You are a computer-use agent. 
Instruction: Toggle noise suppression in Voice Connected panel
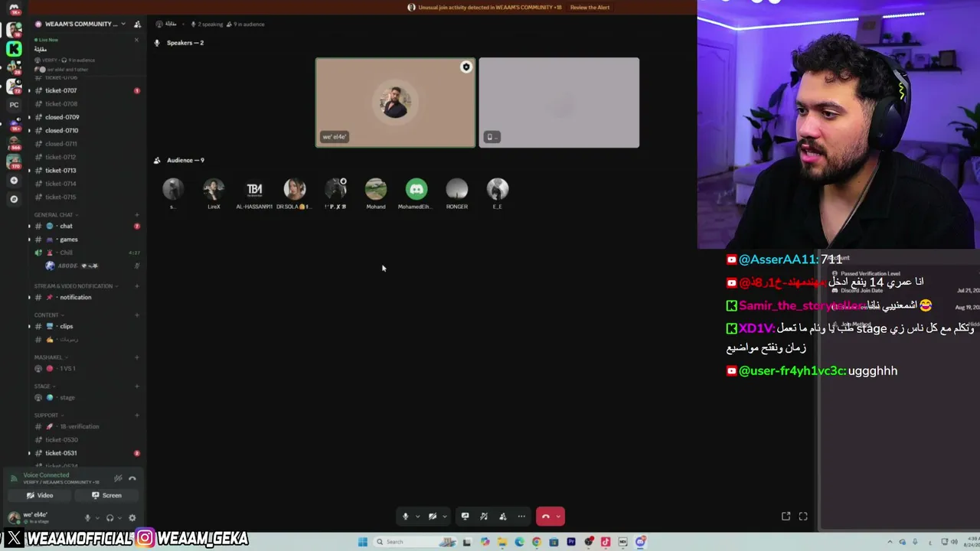[x=118, y=478]
